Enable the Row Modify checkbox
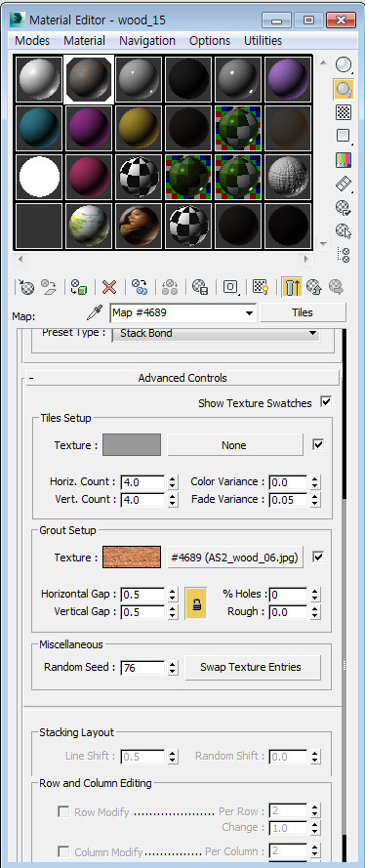This screenshot has height=868, width=365. click(x=64, y=812)
